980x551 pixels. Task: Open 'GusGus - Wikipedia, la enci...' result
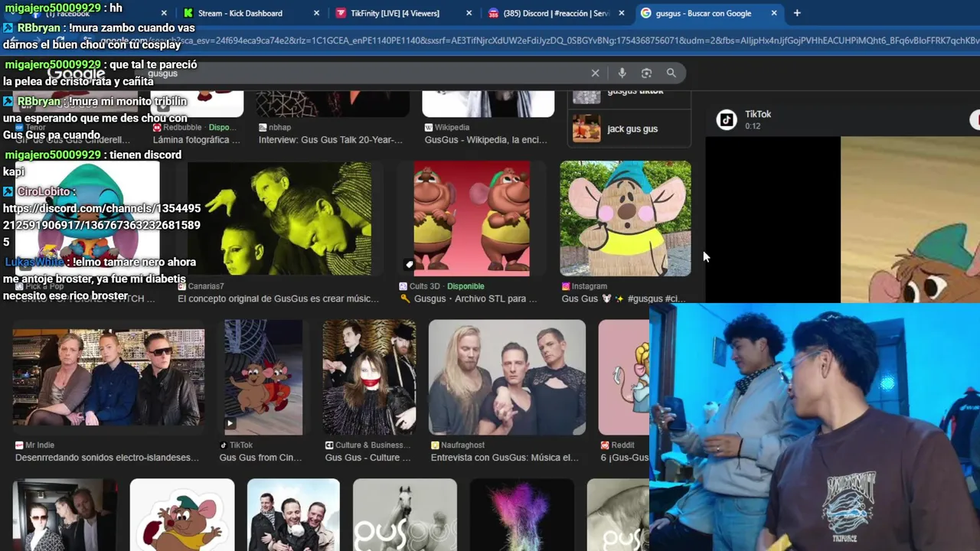pyautogui.click(x=485, y=140)
